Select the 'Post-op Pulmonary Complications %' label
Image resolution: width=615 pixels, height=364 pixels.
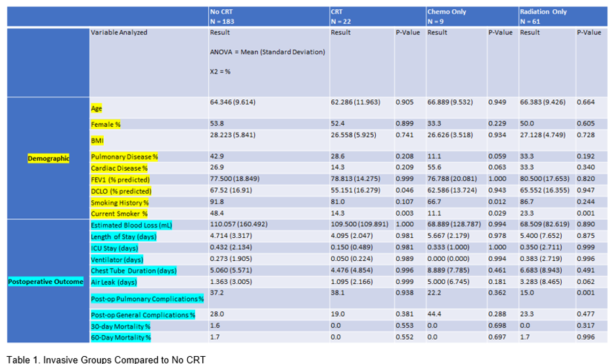[x=147, y=299]
